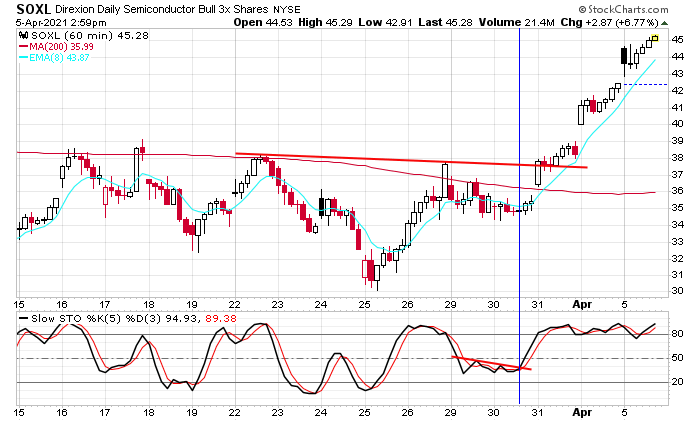The height and width of the screenshot is (421, 700).
Task: Click the Apr label on the stochastic axis
Action: pyautogui.click(x=582, y=412)
